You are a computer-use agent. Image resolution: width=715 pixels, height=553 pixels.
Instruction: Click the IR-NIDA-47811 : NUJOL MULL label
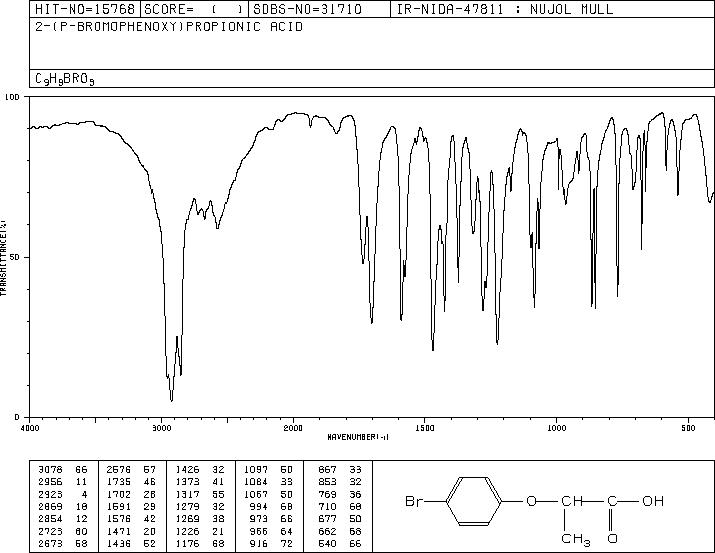click(505, 9)
